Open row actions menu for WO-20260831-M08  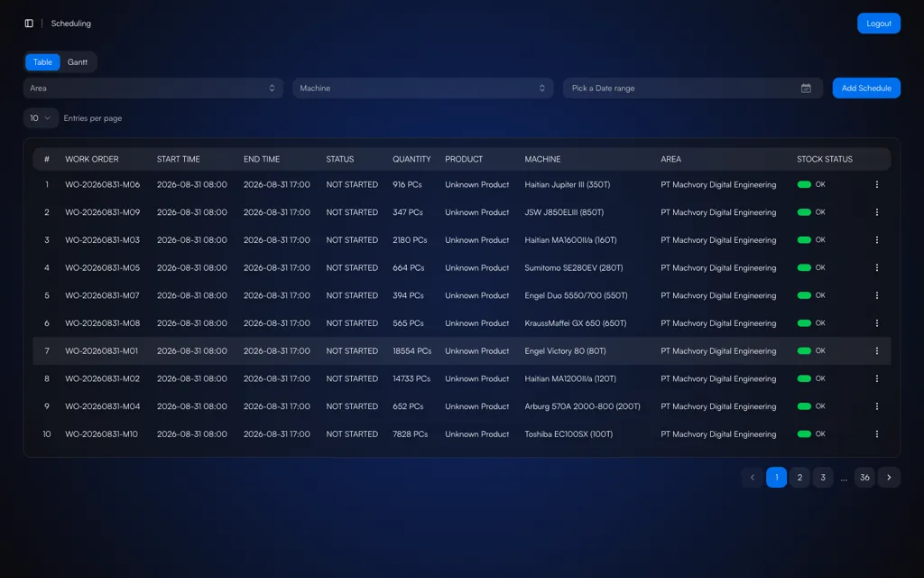(877, 323)
